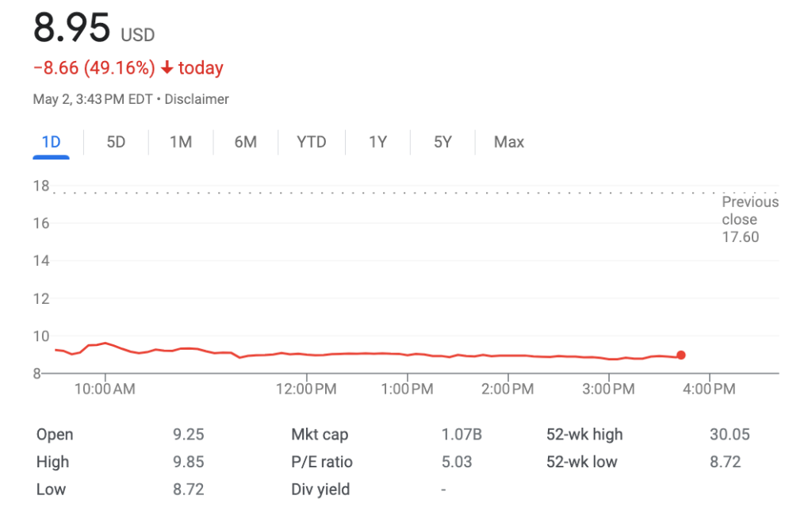Select the 1D time range tab

51,142
